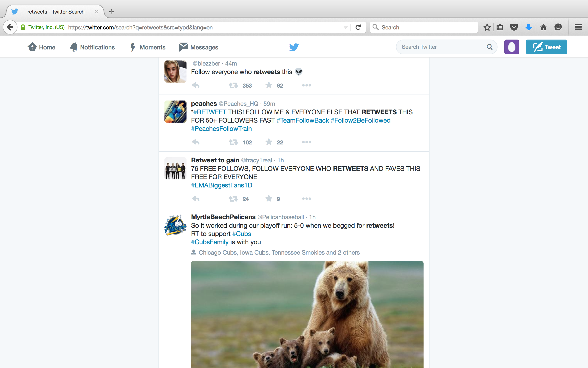Viewport: 588px width, 368px height.
Task: Expand the URL bar history dropdown
Action: [345, 27]
